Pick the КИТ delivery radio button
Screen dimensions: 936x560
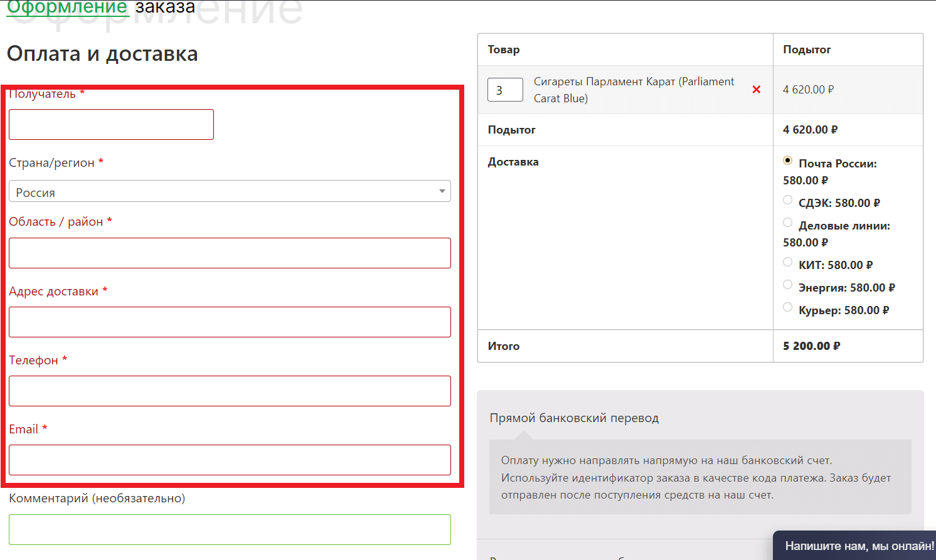[787, 262]
